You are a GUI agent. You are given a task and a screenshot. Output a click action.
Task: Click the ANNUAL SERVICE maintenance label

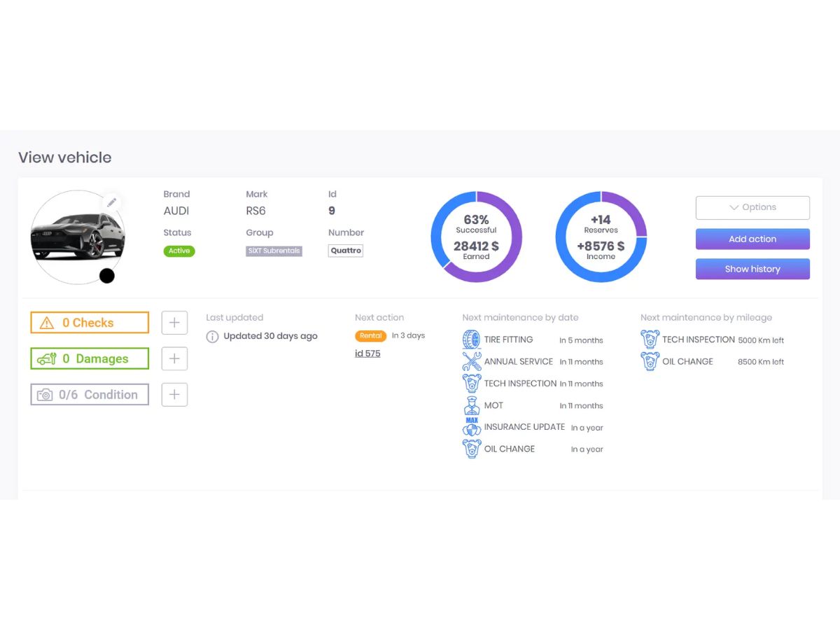tap(519, 361)
